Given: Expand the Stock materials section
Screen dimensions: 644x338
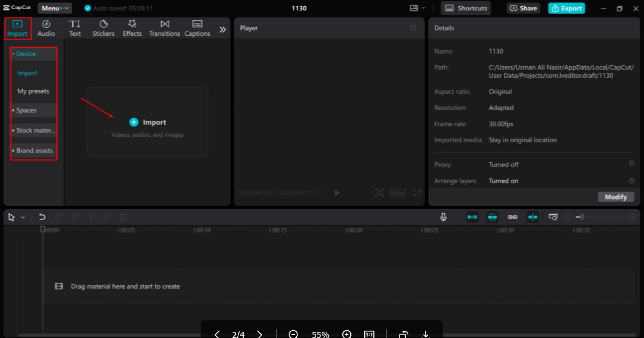Looking at the screenshot, I should 33,130.
